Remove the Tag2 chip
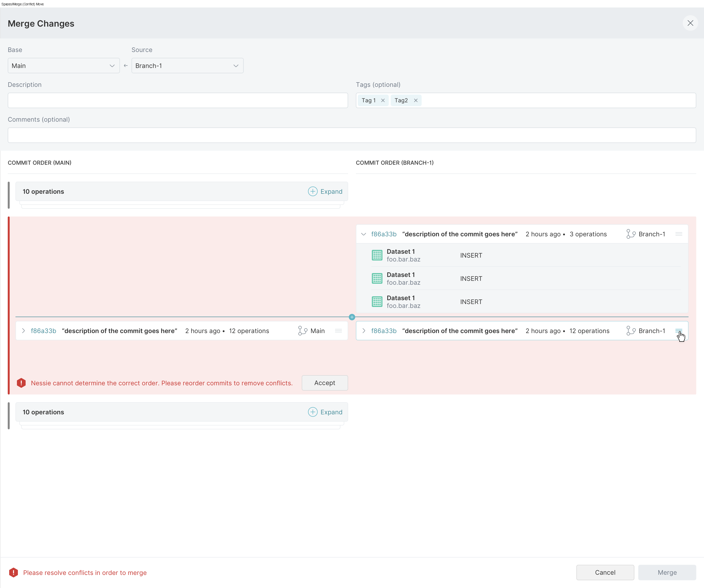 [x=415, y=100]
